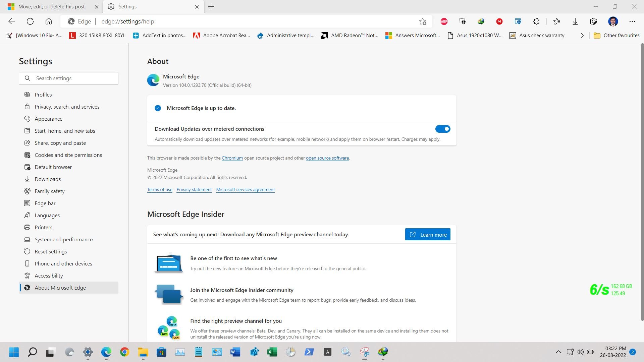Open the Other favourites folder
Viewport: 644px width, 362px height.
pos(616,36)
